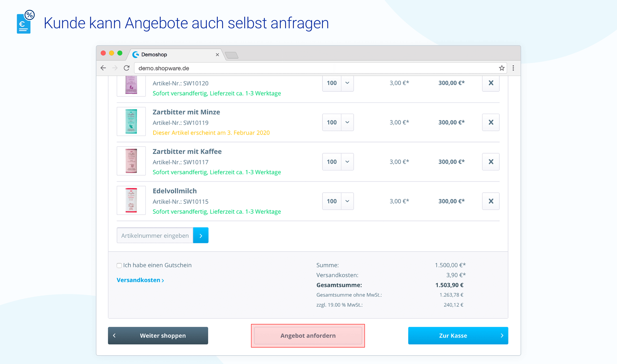617x364 pixels.
Task: Click the address bar demo.shopware.de
Action: tap(320, 68)
